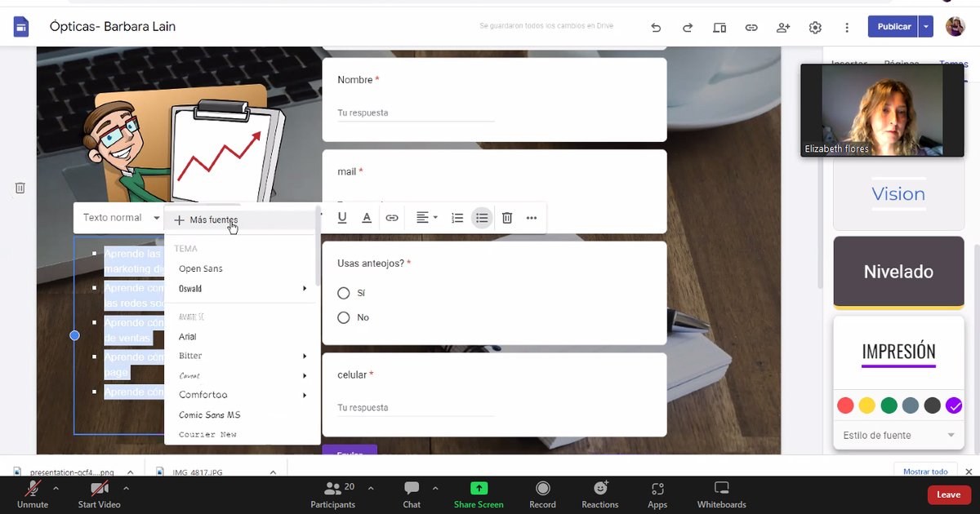Click Zoom Share Screen

pyautogui.click(x=479, y=494)
